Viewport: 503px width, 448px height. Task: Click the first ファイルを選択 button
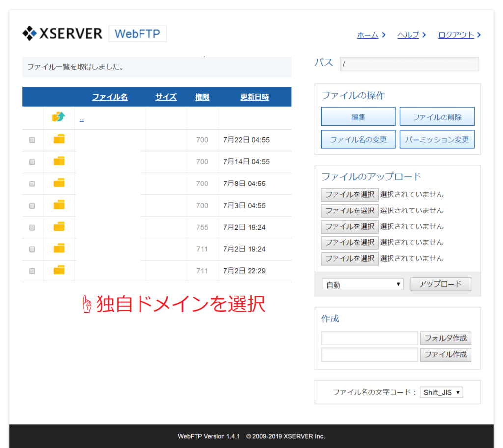tap(350, 194)
